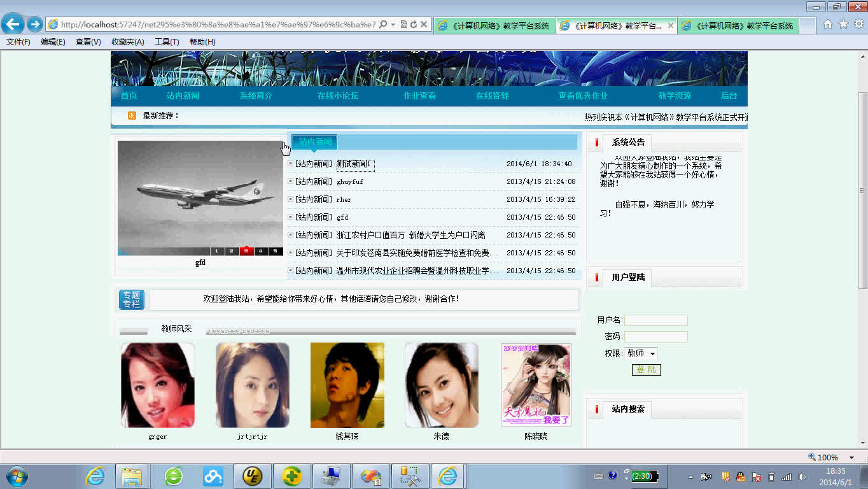Click the 专题专栏 blue icon

tap(132, 300)
